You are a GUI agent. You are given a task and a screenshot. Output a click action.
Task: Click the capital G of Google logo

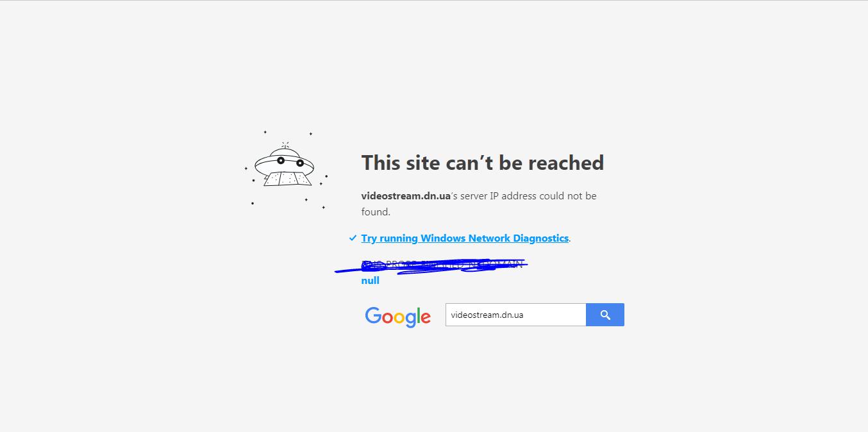[x=374, y=315]
